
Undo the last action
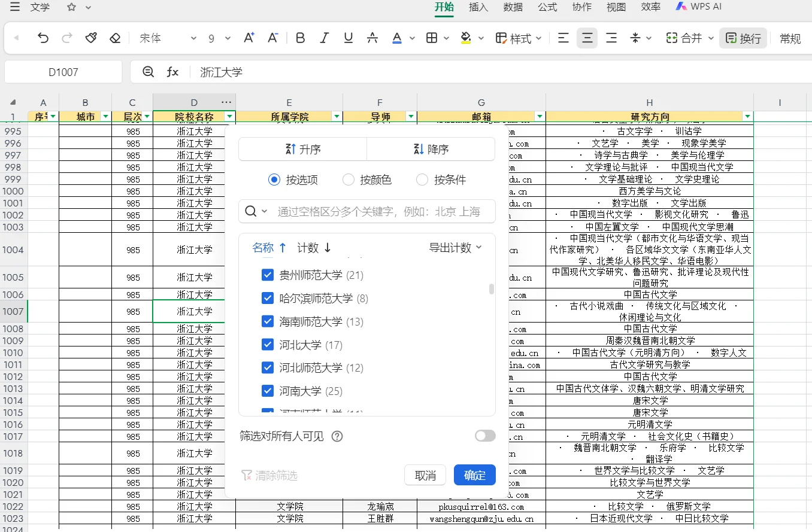tap(43, 38)
